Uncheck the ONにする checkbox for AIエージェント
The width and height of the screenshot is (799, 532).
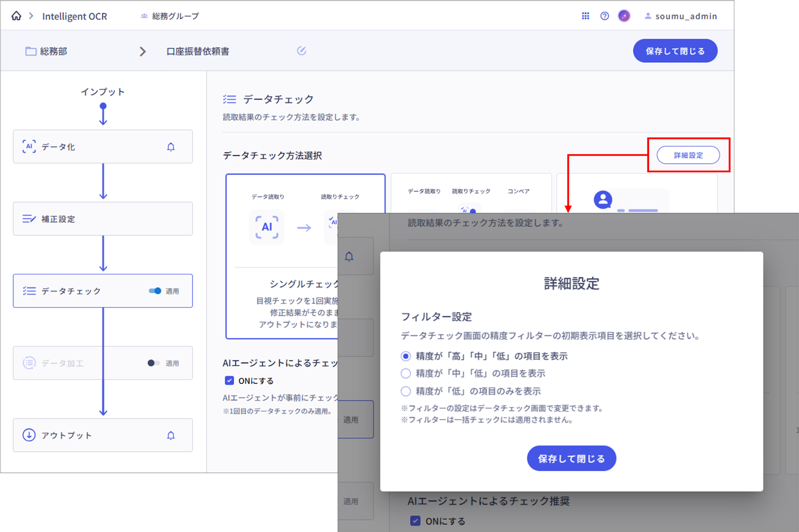229,380
